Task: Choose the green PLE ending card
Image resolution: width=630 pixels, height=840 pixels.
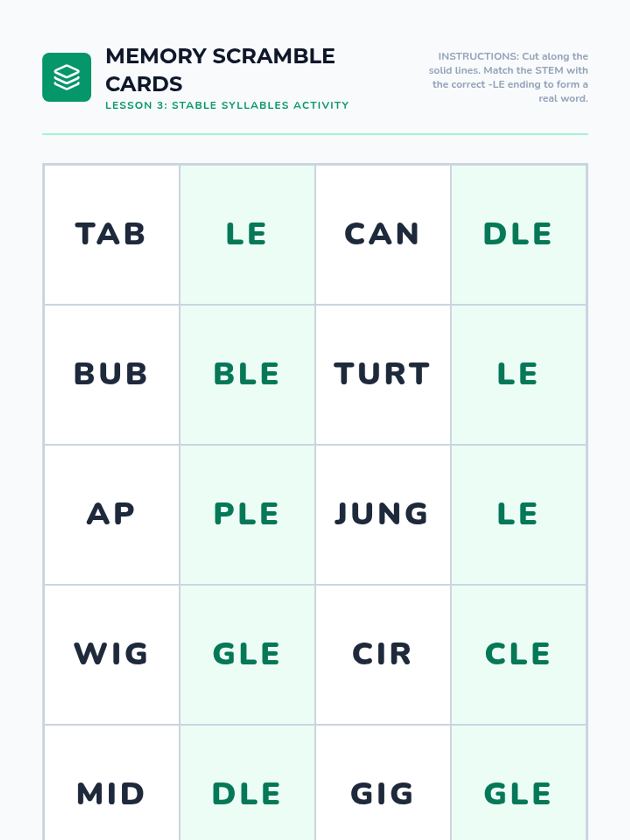Action: coord(247,514)
